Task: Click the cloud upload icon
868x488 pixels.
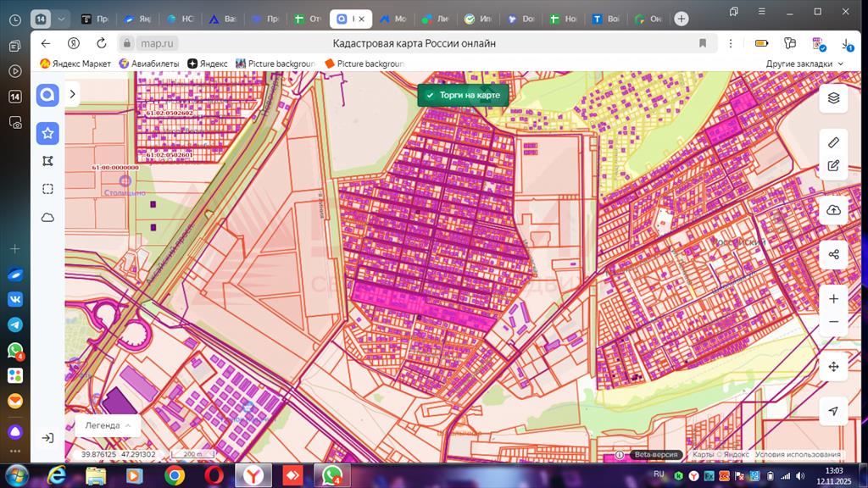Action: tap(833, 210)
